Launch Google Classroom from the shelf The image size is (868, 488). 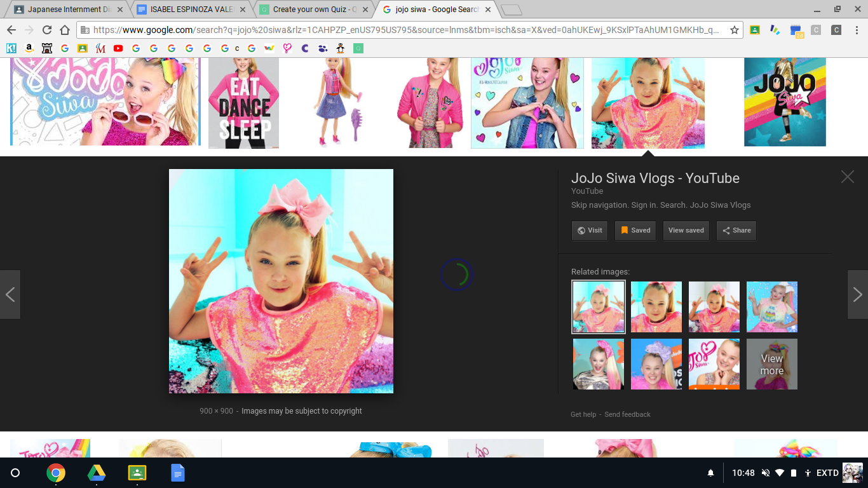pos(137,473)
